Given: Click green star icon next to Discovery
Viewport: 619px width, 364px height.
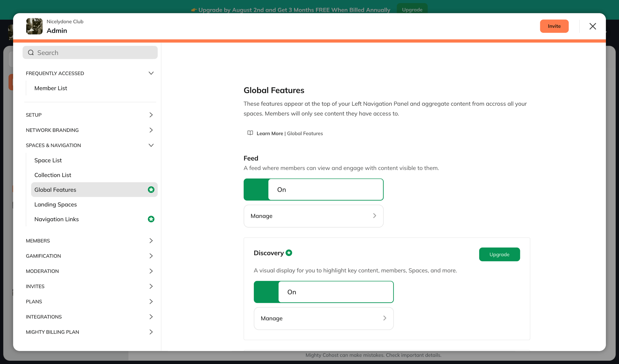Looking at the screenshot, I should (x=289, y=253).
